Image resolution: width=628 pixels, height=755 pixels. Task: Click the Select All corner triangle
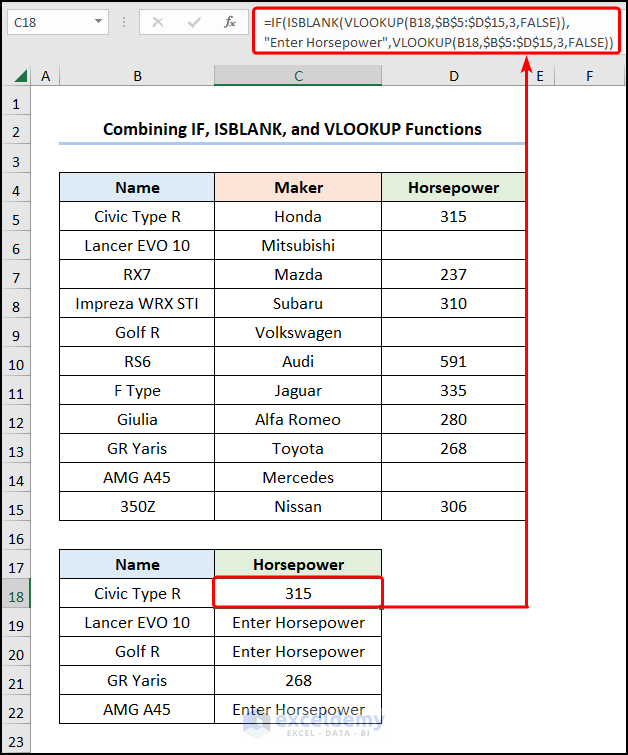pyautogui.click(x=20, y=76)
